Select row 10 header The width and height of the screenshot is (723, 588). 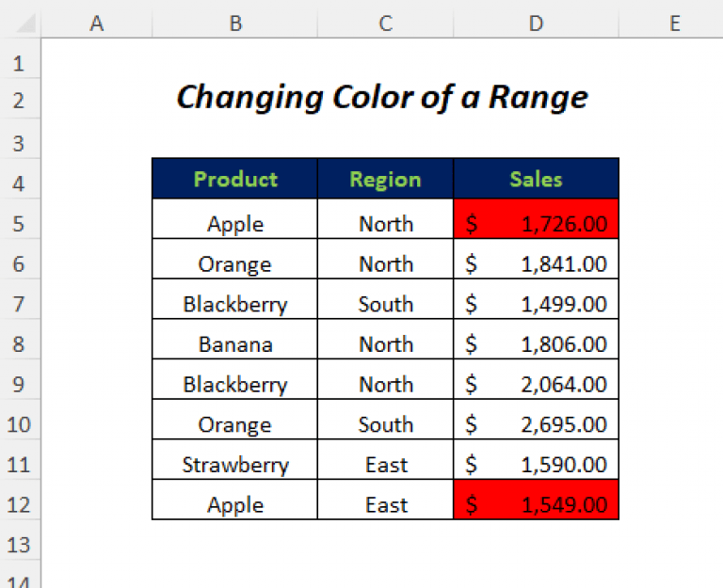coord(20,420)
